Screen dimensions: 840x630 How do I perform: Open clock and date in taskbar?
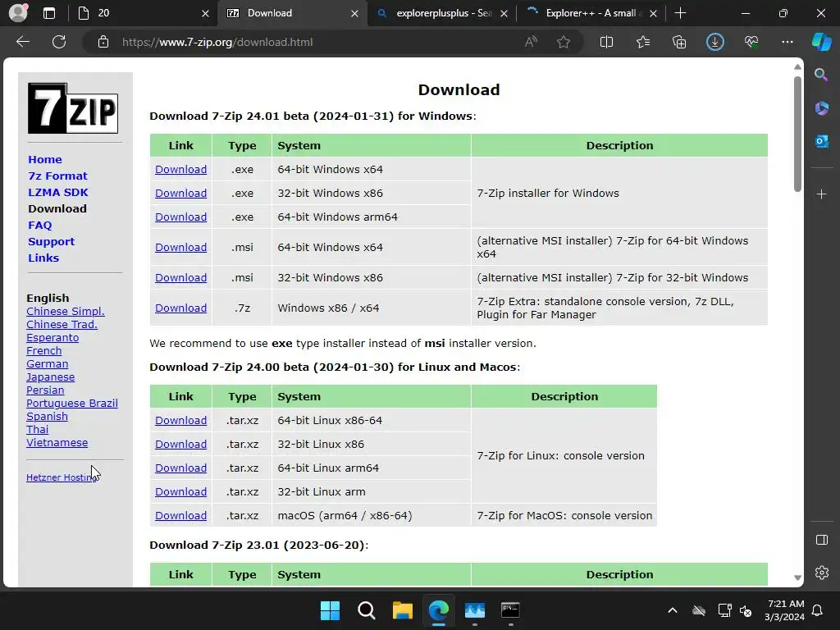[784, 610]
